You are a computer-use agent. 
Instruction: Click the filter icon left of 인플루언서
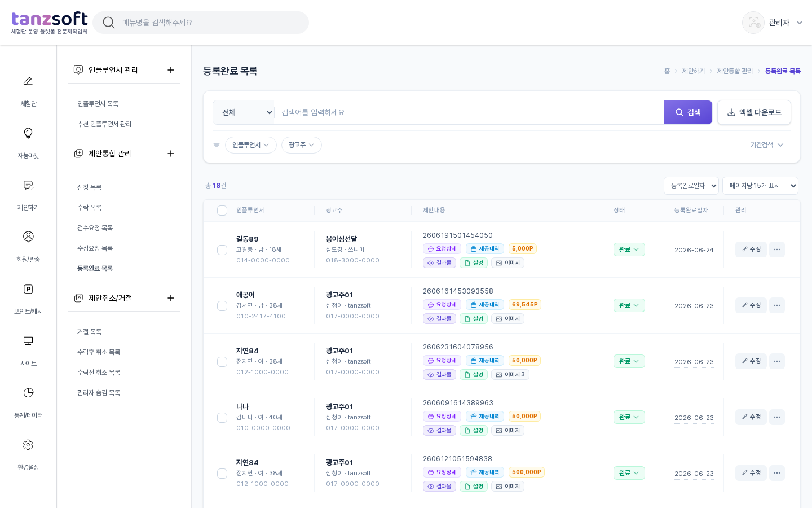pyautogui.click(x=217, y=145)
